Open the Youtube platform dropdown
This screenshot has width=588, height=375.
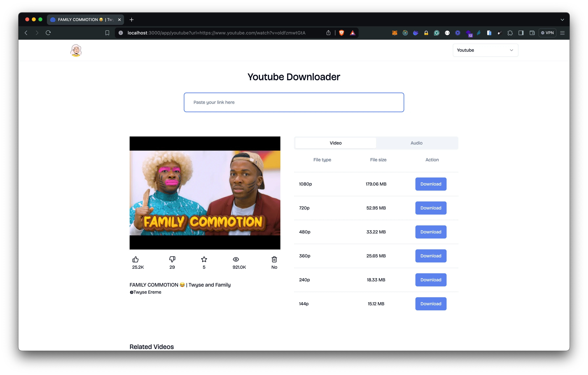(x=485, y=50)
